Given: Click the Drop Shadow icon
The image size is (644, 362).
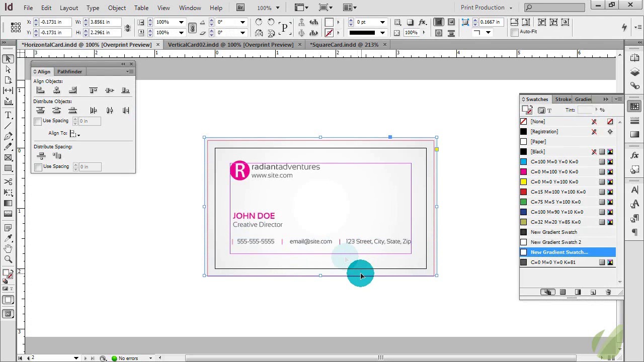Looking at the screenshot, I should (x=410, y=22).
